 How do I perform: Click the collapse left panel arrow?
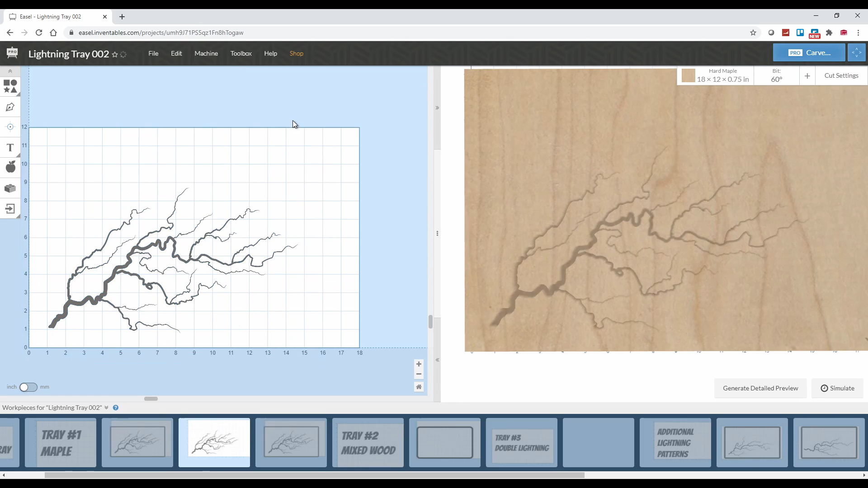click(x=438, y=108)
